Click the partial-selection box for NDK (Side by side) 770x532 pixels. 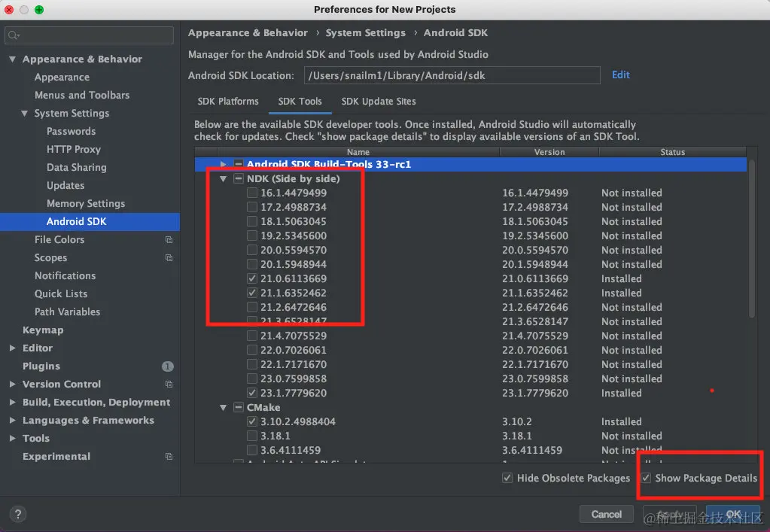pyautogui.click(x=238, y=178)
